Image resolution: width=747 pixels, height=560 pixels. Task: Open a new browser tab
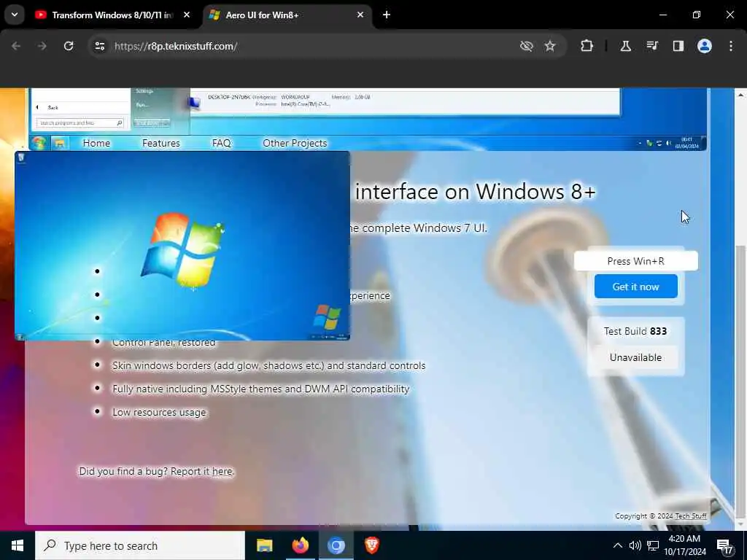pyautogui.click(x=387, y=15)
